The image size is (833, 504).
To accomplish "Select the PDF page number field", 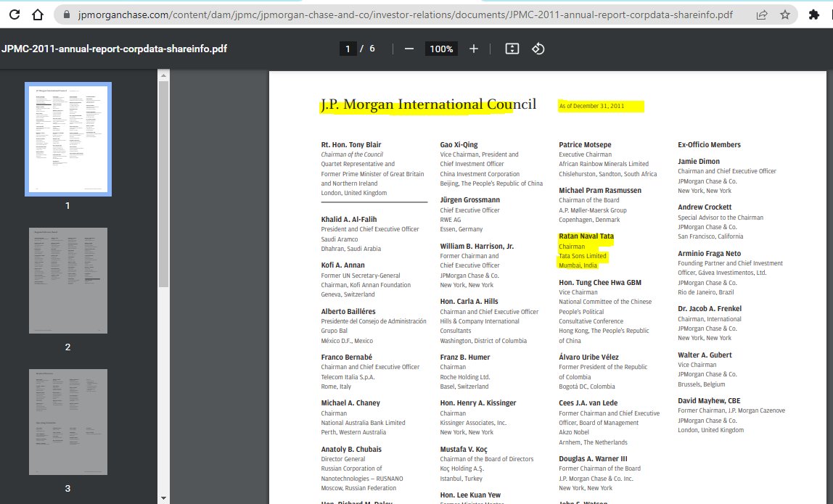I will (348, 49).
